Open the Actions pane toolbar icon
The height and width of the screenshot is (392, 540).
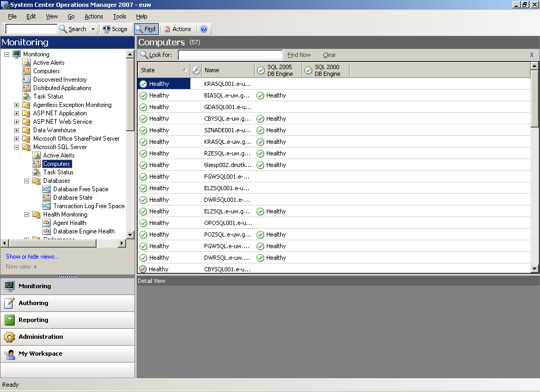coord(167,29)
